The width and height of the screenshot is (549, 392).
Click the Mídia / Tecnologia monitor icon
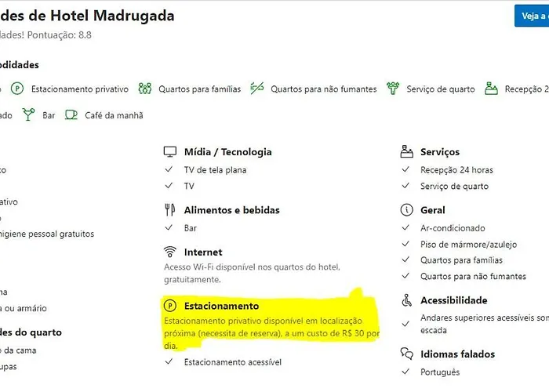[x=170, y=151]
